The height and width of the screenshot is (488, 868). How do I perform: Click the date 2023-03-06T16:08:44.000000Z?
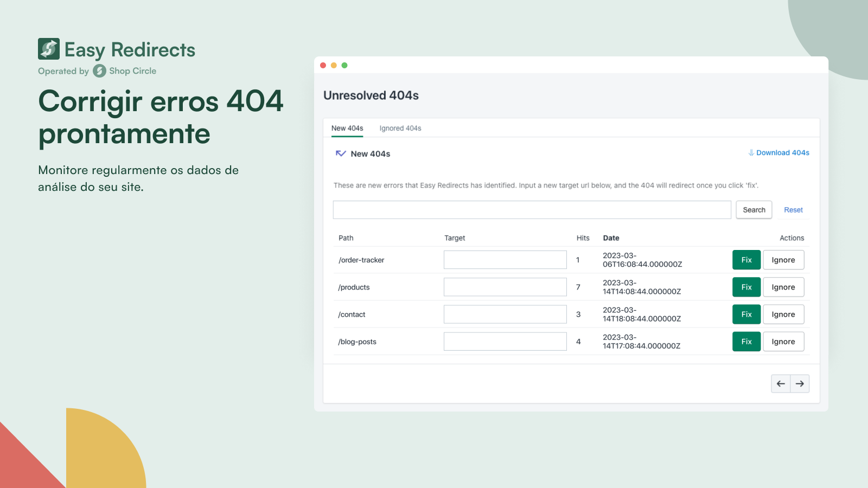642,260
